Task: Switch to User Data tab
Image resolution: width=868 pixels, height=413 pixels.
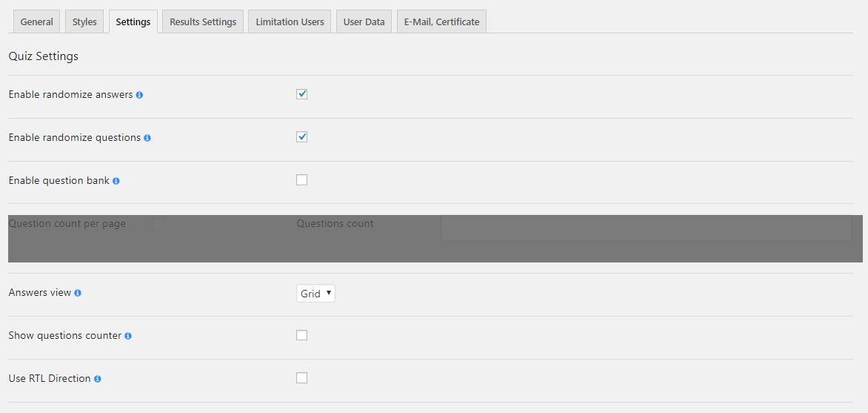Action: (x=364, y=22)
